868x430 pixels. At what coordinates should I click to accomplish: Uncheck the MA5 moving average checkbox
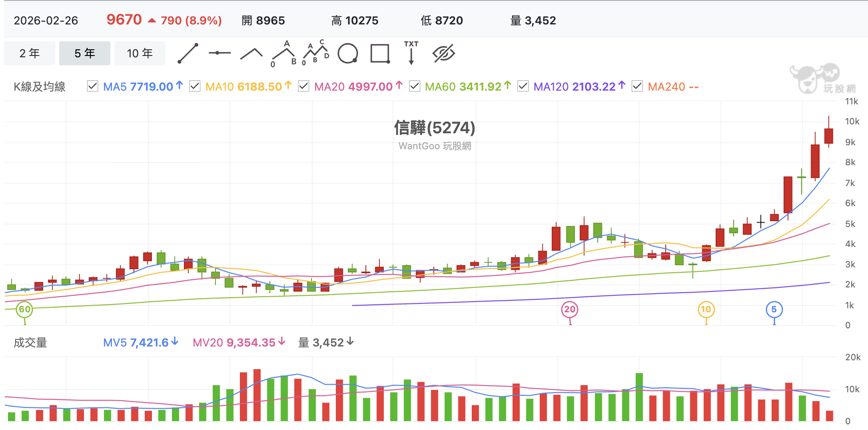92,86
